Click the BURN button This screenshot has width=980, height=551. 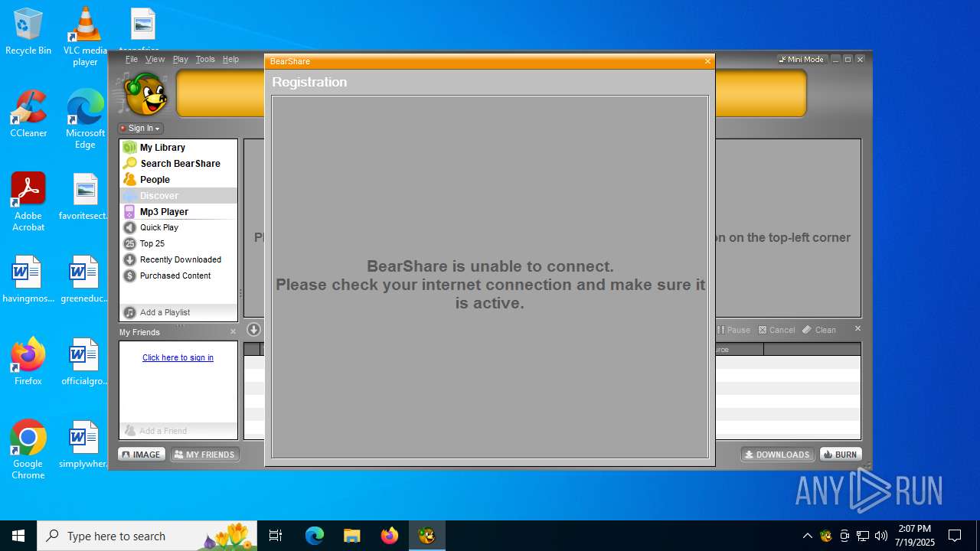point(841,455)
